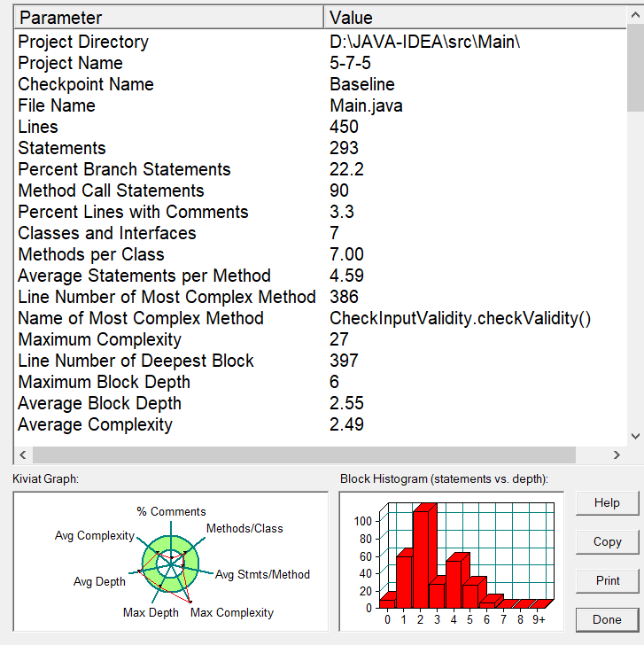The height and width of the screenshot is (645, 644).
Task: Select the Project Directory row
Action: (321, 42)
